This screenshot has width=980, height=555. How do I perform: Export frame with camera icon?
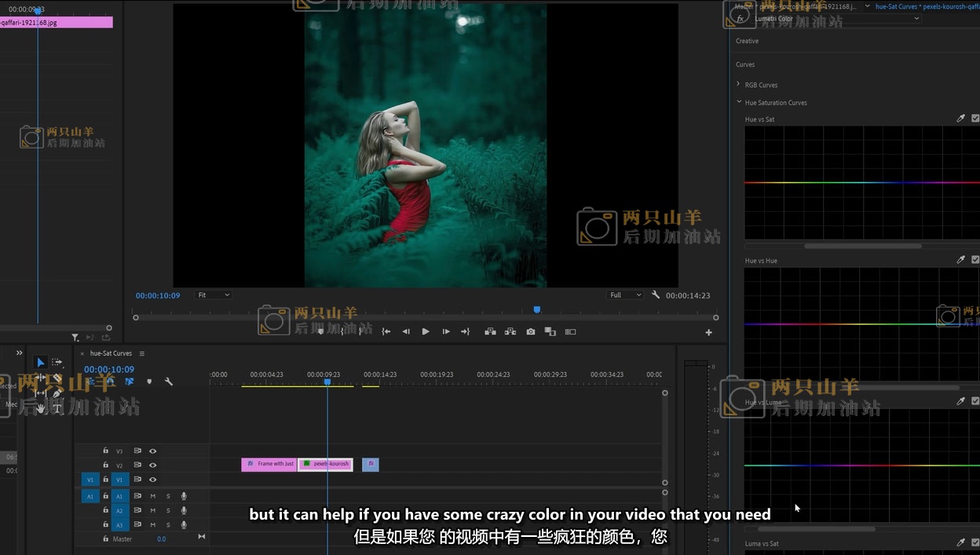coord(531,332)
